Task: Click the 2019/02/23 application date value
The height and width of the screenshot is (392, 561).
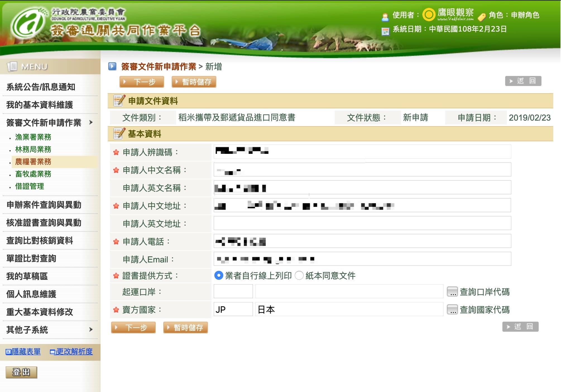Action: pos(529,118)
